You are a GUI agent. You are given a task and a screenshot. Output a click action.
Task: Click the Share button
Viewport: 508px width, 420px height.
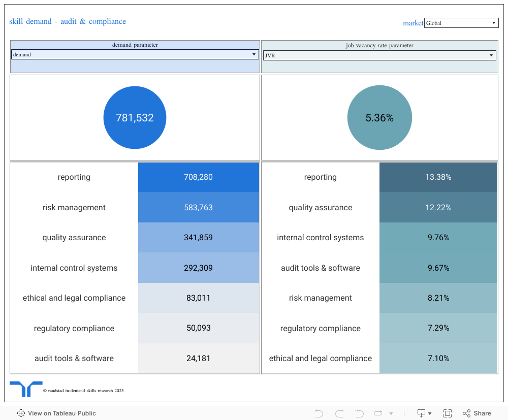(477, 413)
